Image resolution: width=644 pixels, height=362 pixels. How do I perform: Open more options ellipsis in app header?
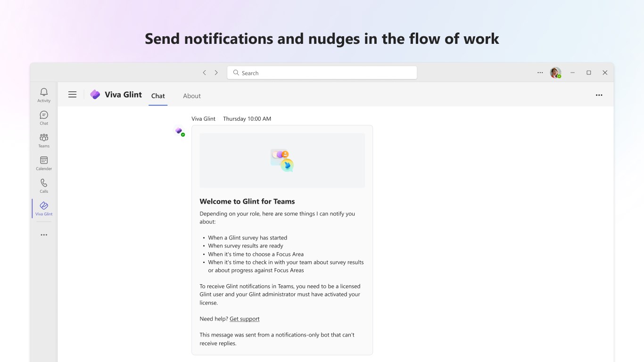click(x=599, y=95)
